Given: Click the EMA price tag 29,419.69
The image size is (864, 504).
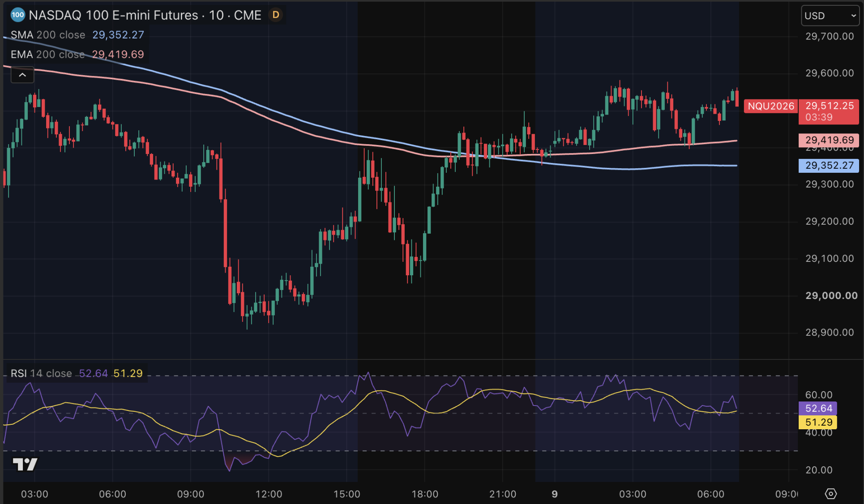Looking at the screenshot, I should [829, 140].
